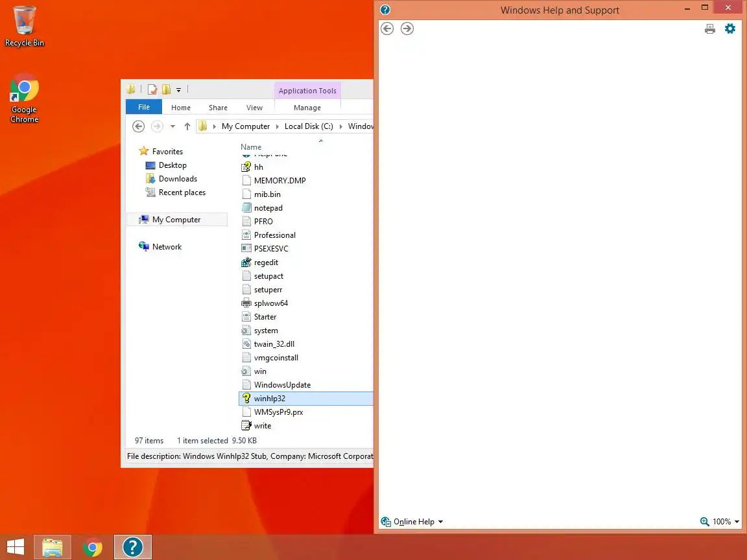The width and height of the screenshot is (747, 560).
Task: Click the Help window title bar question icon
Action: 385,10
